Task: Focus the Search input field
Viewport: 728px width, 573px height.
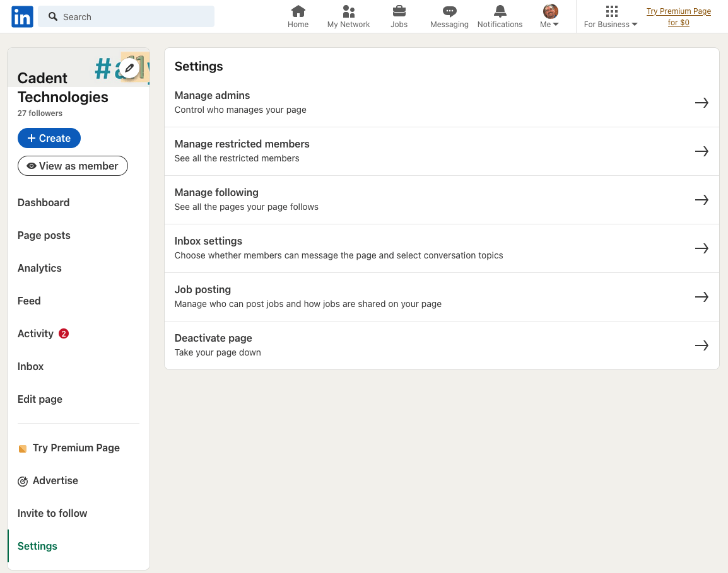Action: [x=126, y=16]
